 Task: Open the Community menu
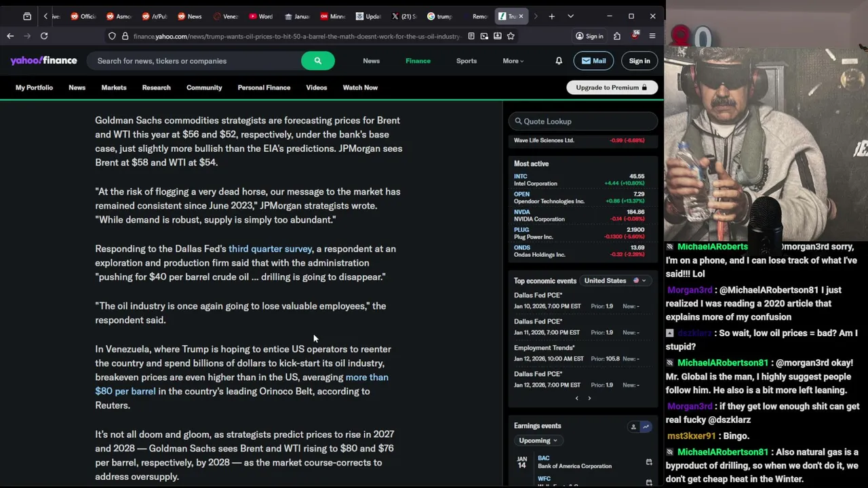click(x=204, y=87)
